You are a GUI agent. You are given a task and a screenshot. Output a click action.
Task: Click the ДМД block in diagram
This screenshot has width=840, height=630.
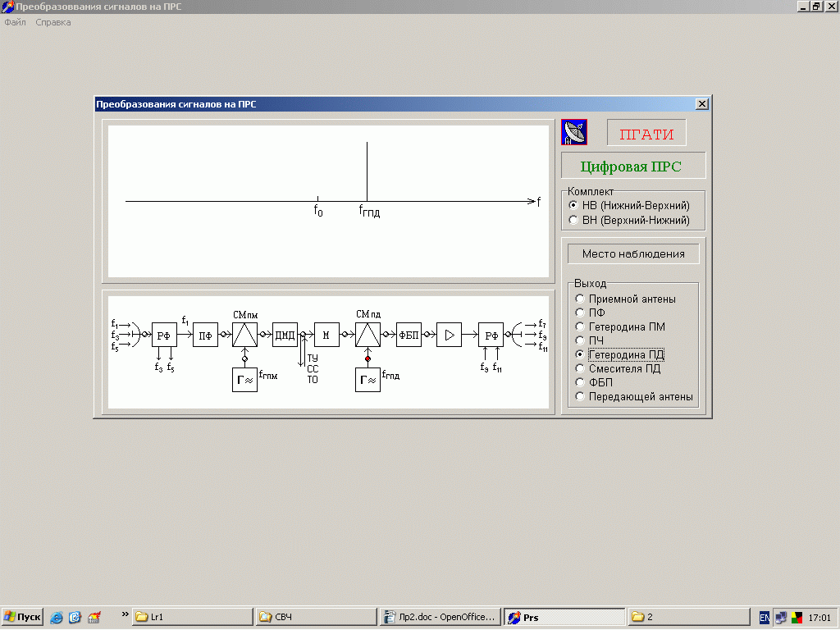tap(285, 335)
